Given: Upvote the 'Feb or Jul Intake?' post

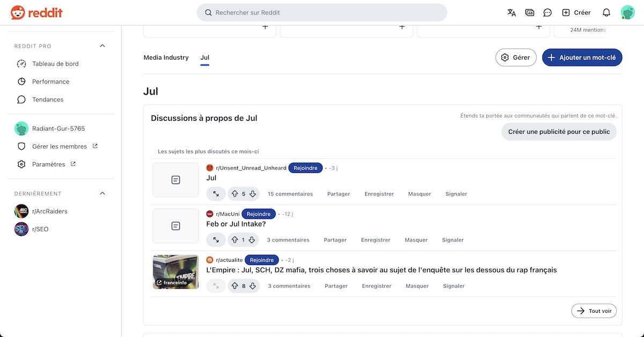Looking at the screenshot, I should click(235, 240).
